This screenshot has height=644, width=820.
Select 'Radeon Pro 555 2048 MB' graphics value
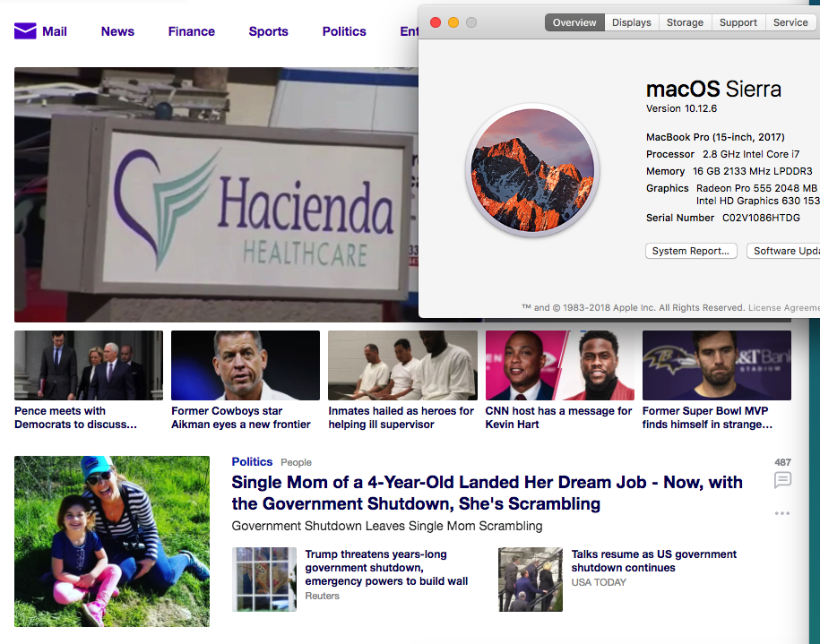(x=756, y=188)
